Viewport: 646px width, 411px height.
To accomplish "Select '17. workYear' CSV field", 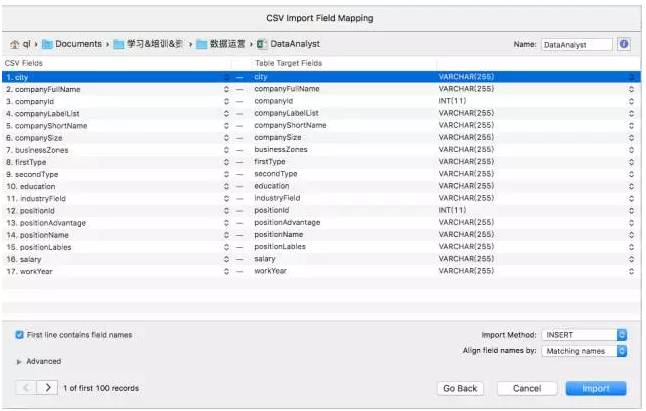I will (x=29, y=271).
